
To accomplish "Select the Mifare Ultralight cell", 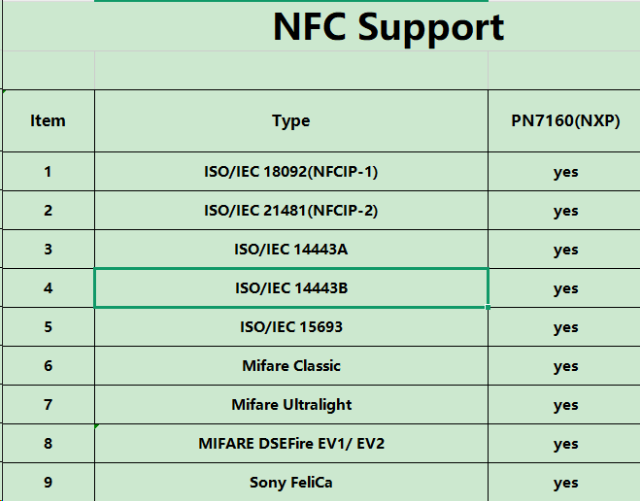I will (x=291, y=405).
